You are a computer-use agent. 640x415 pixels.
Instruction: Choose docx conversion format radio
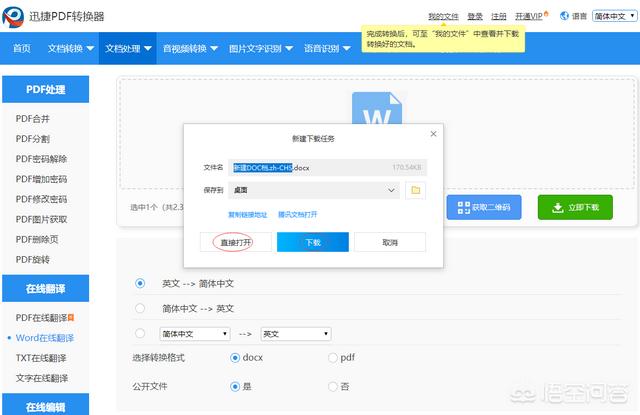(x=235, y=358)
